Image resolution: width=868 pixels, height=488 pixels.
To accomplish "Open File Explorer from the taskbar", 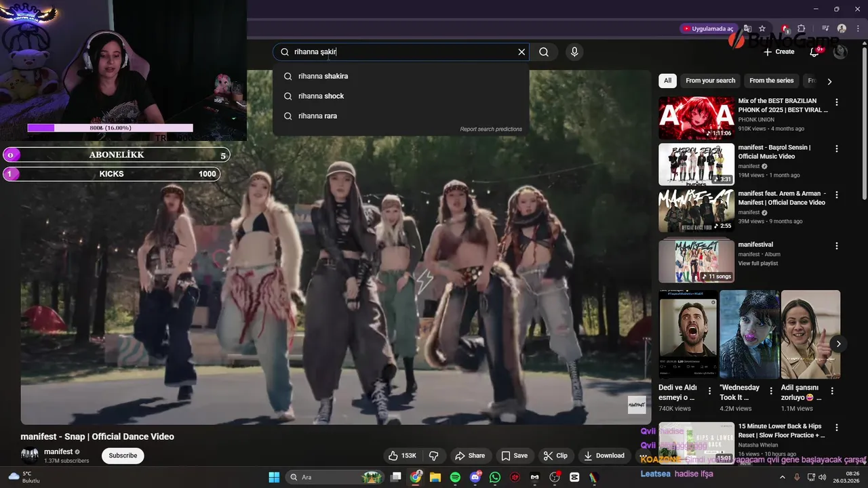I will coord(435,477).
